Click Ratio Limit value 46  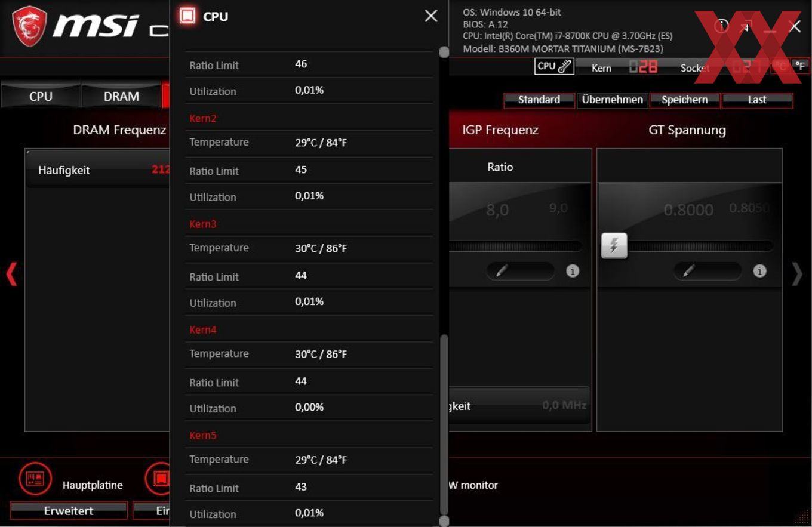(301, 64)
